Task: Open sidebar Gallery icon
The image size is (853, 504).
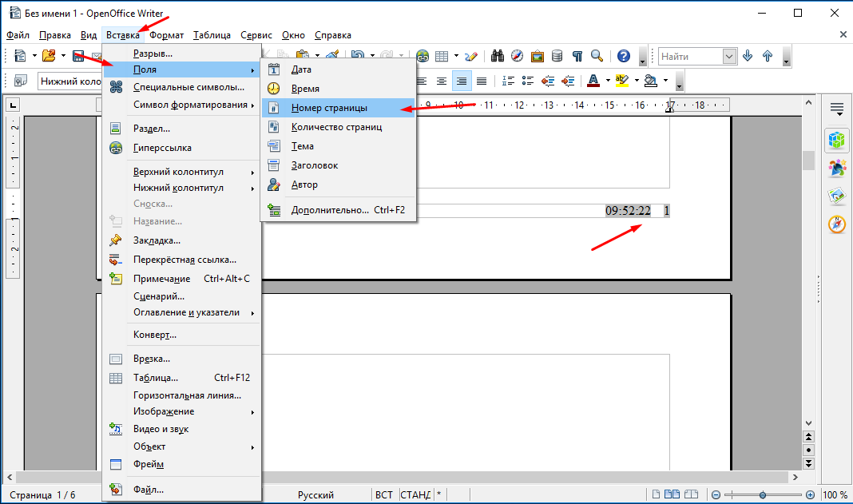Action: [837, 196]
